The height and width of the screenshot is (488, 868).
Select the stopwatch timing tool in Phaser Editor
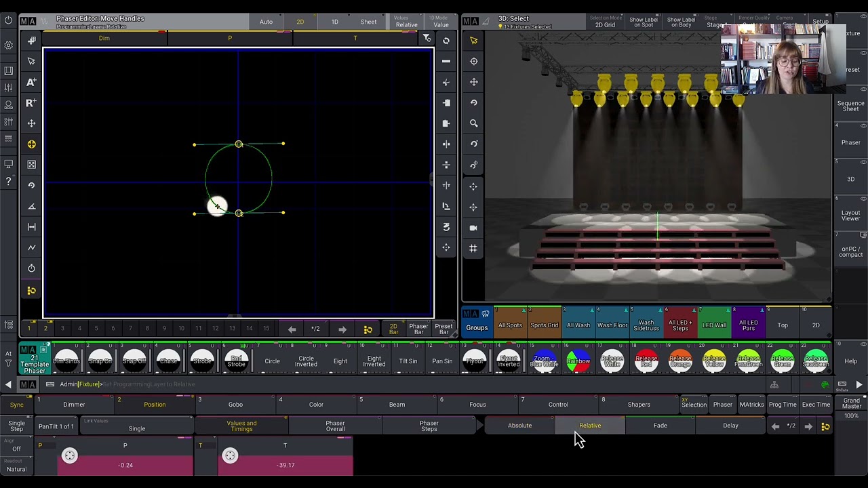pos(31,268)
